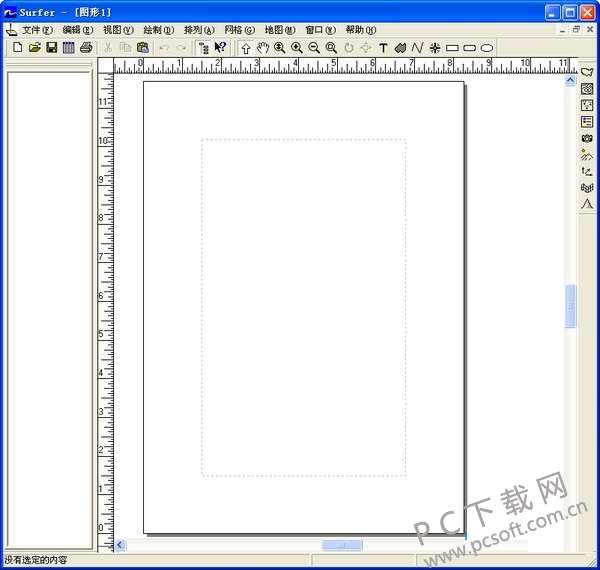The width and height of the screenshot is (600, 570).
Task: Activate the context Help pointer icon
Action: tap(221, 47)
